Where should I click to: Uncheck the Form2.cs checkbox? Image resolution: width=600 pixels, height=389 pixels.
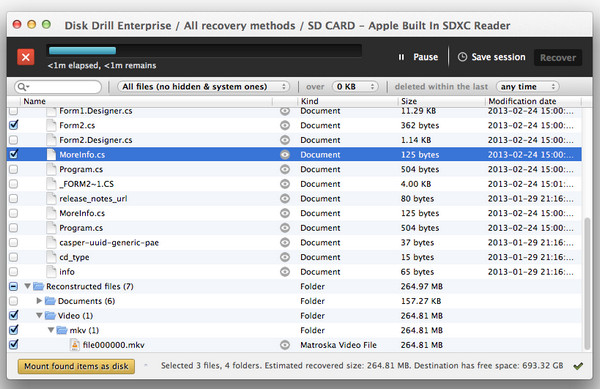pyautogui.click(x=14, y=125)
